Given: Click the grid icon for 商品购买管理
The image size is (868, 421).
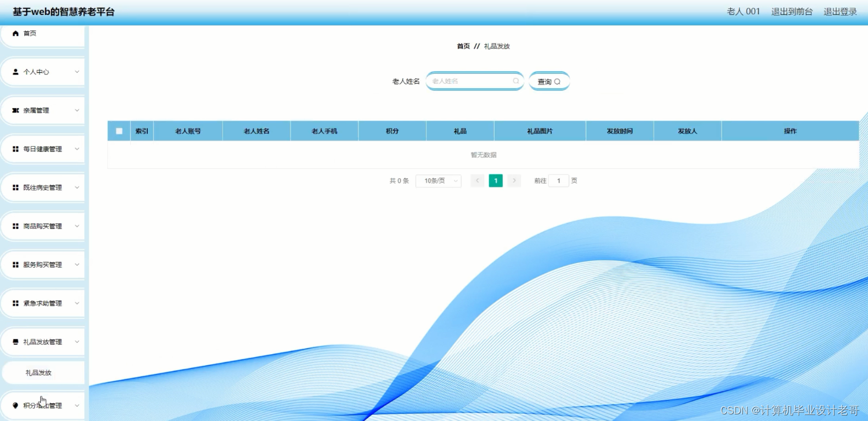Looking at the screenshot, I should coord(15,226).
